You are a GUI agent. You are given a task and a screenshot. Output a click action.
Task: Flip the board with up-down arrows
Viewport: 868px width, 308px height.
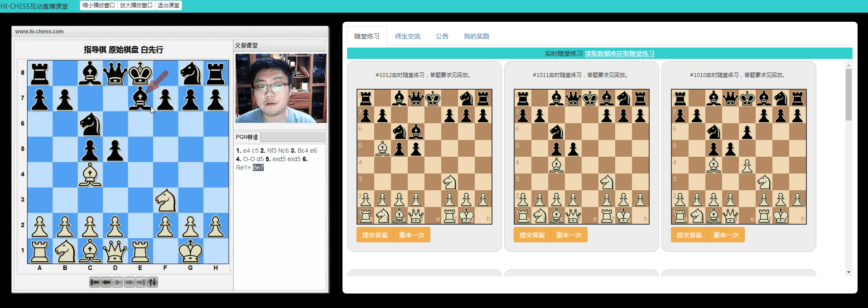(153, 282)
